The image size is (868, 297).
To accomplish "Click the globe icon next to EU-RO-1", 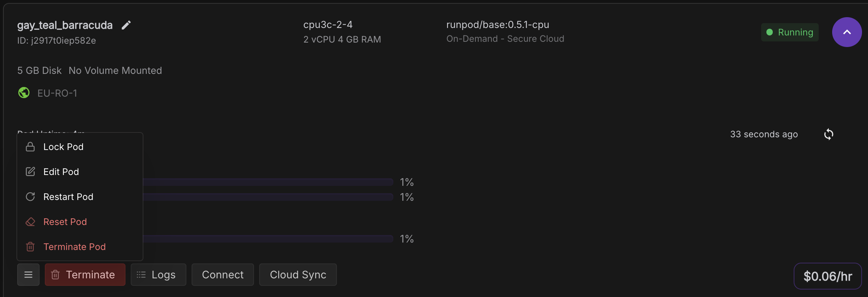I will pos(24,92).
